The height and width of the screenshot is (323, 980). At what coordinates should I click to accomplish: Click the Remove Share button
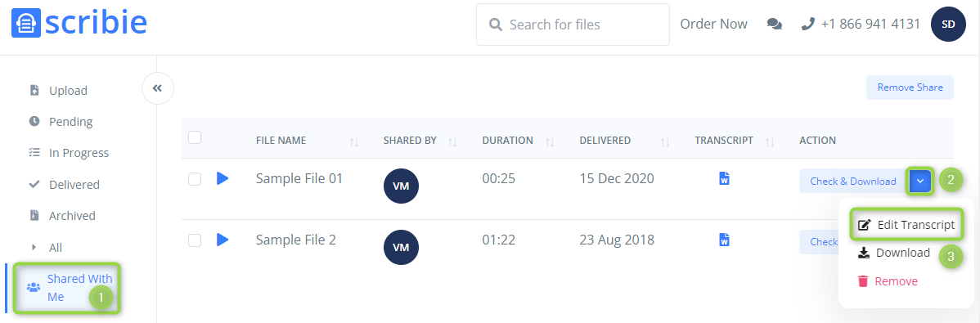(x=910, y=87)
